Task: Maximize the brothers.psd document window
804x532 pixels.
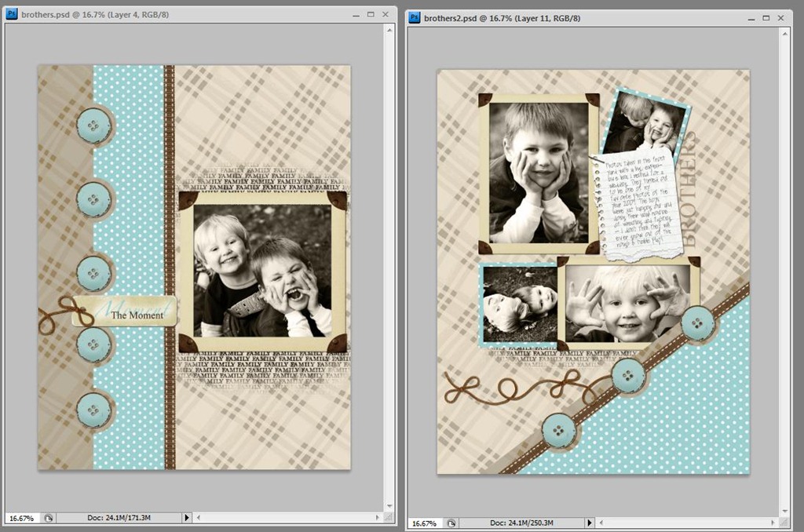Action: tap(371, 14)
